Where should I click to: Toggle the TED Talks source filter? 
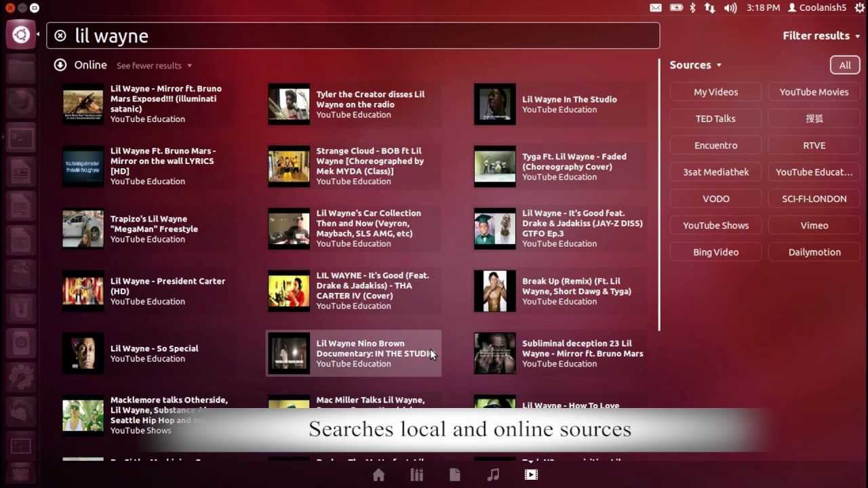tap(715, 119)
